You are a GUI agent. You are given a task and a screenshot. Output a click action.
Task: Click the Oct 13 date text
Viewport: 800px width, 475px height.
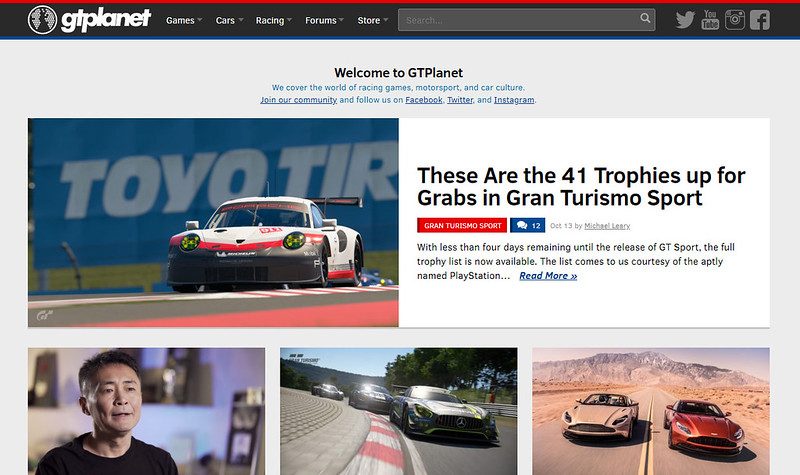pyautogui.click(x=561, y=226)
